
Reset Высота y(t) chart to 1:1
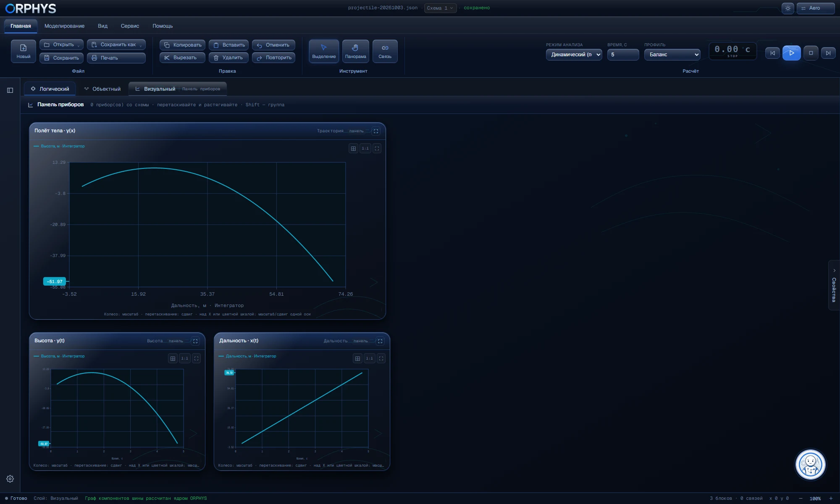tap(185, 358)
